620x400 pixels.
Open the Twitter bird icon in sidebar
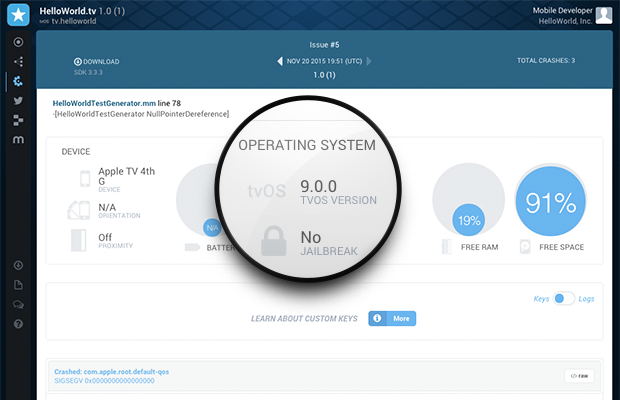click(x=18, y=101)
